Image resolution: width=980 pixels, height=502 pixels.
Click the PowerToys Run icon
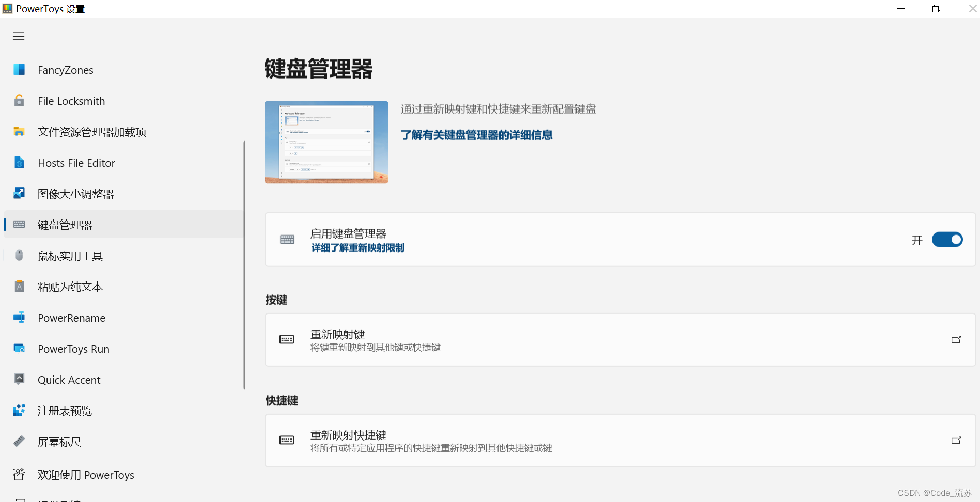coord(19,349)
